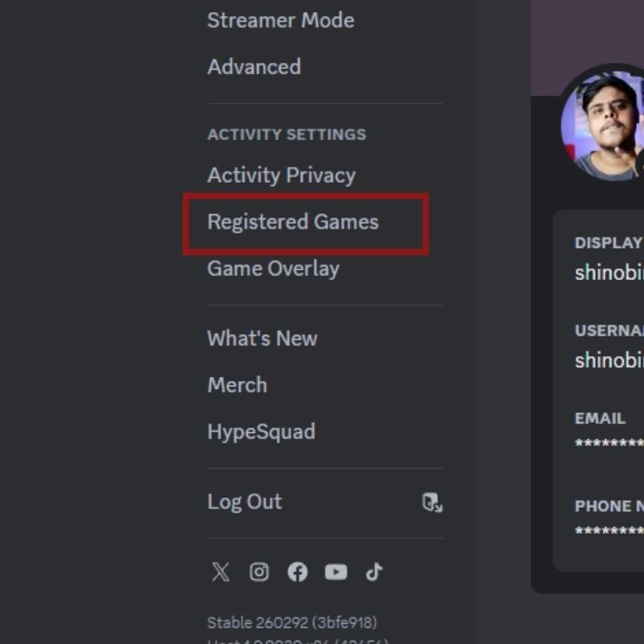The height and width of the screenshot is (644, 644).
Task: Open the Registered Games settings page
Action: click(x=292, y=222)
